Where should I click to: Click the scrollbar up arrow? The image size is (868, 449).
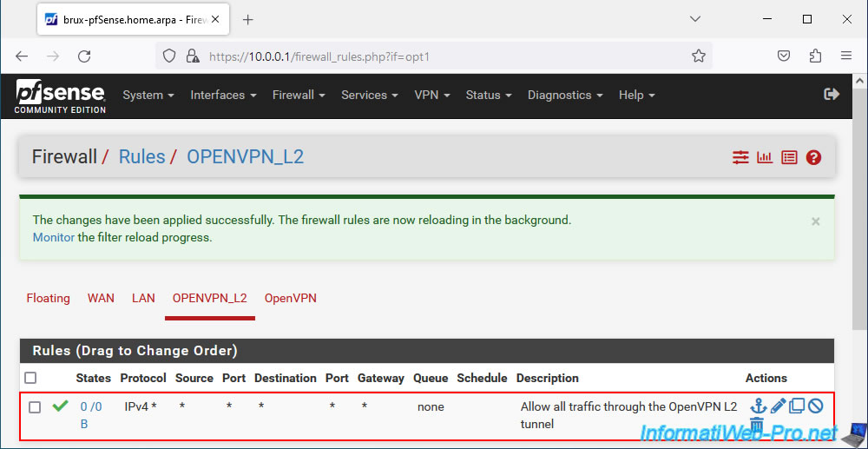[x=859, y=82]
